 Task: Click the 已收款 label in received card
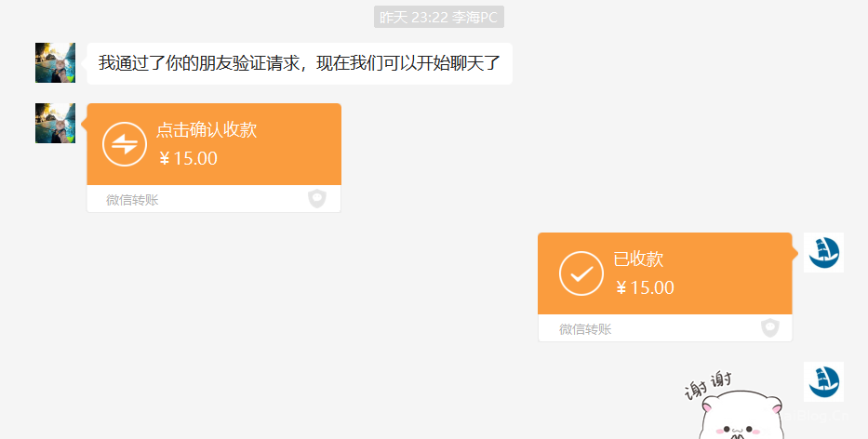(x=638, y=259)
